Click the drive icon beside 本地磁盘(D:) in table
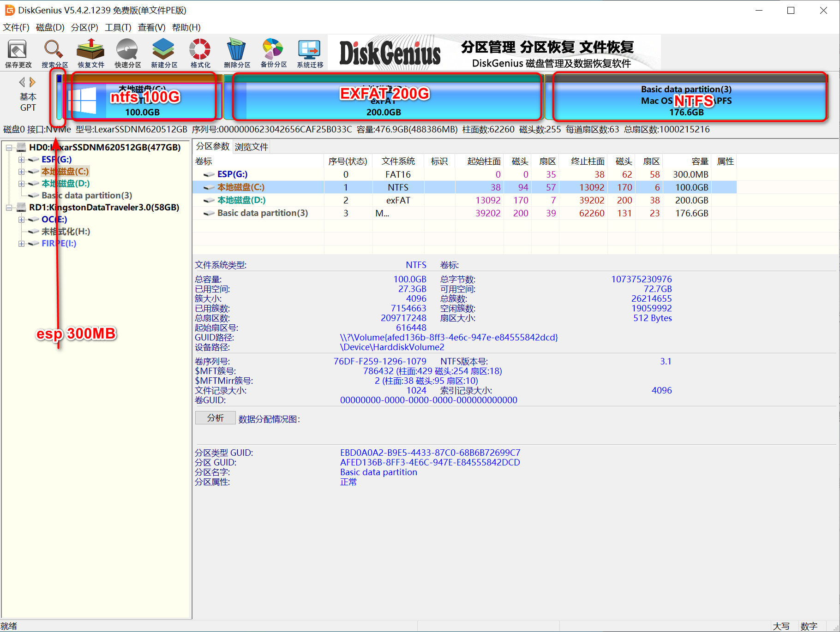 (209, 200)
